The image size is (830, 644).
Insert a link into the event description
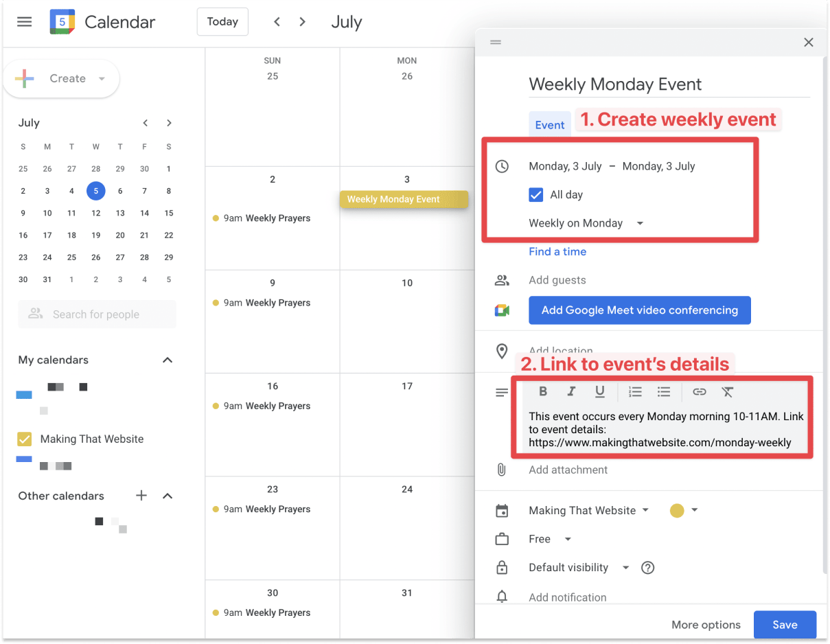(699, 391)
